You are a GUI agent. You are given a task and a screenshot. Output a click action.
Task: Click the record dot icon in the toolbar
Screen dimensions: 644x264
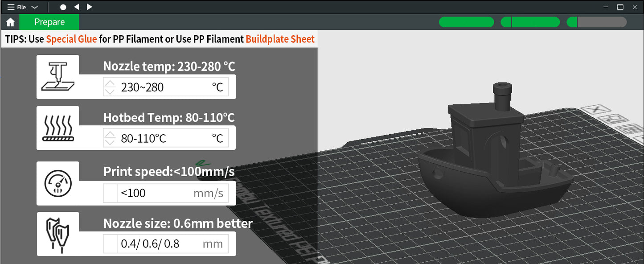[x=63, y=7]
